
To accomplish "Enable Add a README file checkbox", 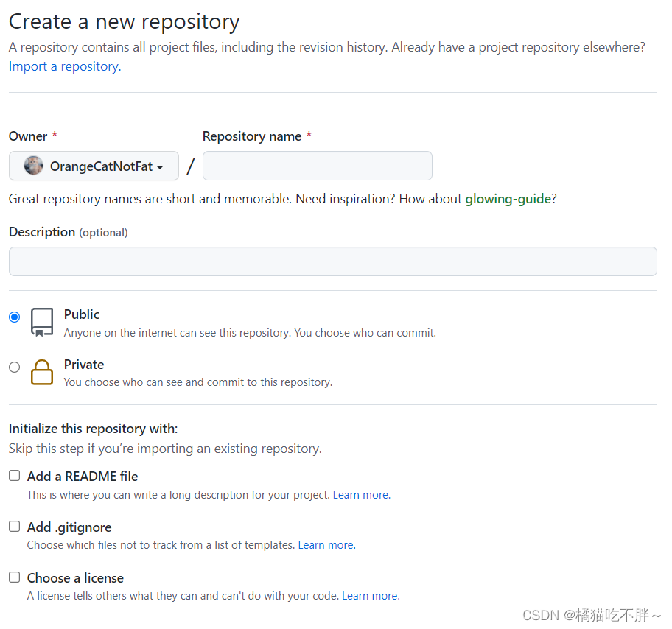I will point(15,476).
